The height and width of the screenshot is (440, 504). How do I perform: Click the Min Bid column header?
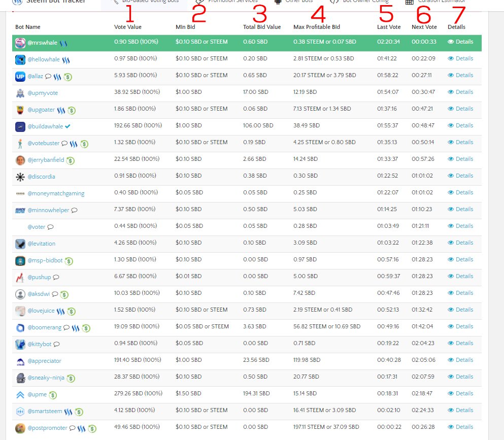coord(185,27)
